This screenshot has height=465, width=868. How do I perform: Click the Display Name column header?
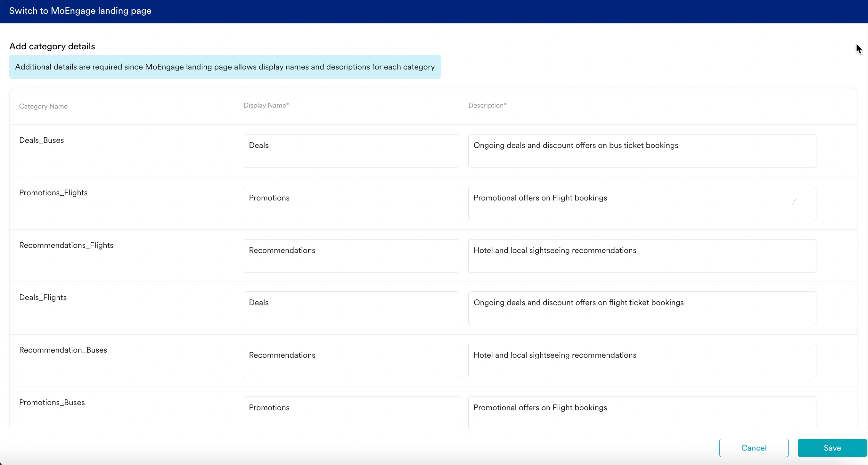click(x=266, y=105)
